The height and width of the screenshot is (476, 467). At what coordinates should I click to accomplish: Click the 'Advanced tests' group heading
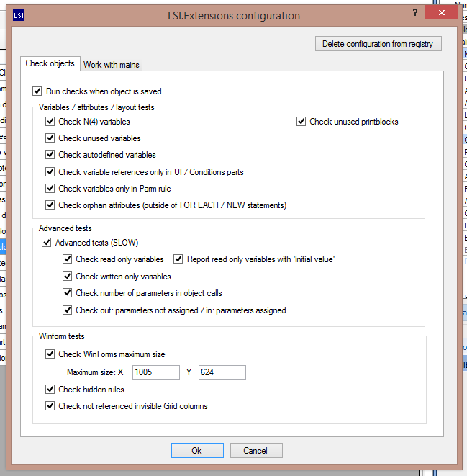coord(65,228)
